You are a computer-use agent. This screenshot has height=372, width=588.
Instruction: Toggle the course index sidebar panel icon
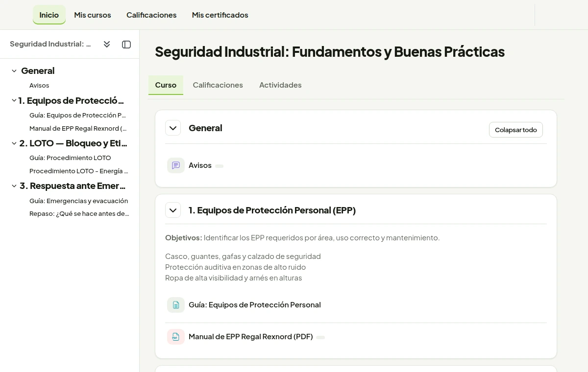(126, 45)
